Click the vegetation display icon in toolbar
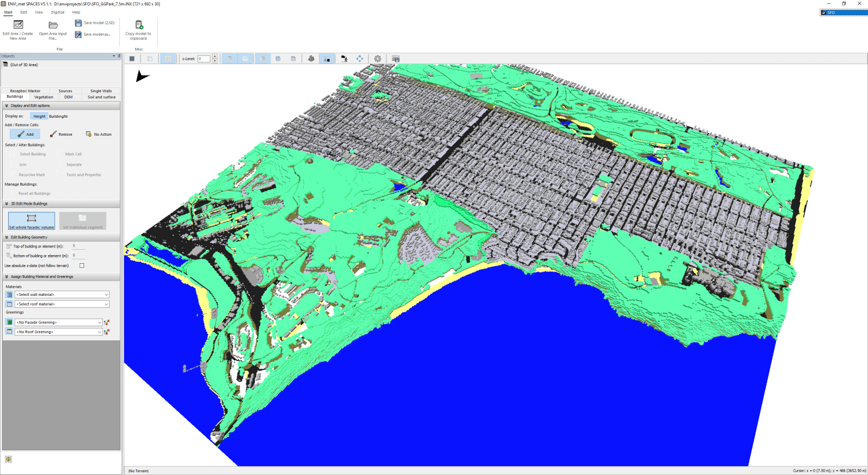This screenshot has width=868, height=475. point(311,59)
